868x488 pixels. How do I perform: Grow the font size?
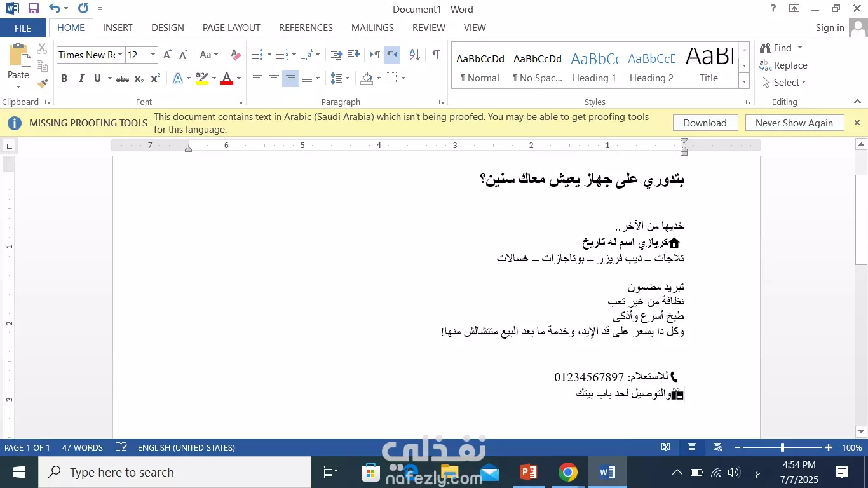click(x=167, y=55)
